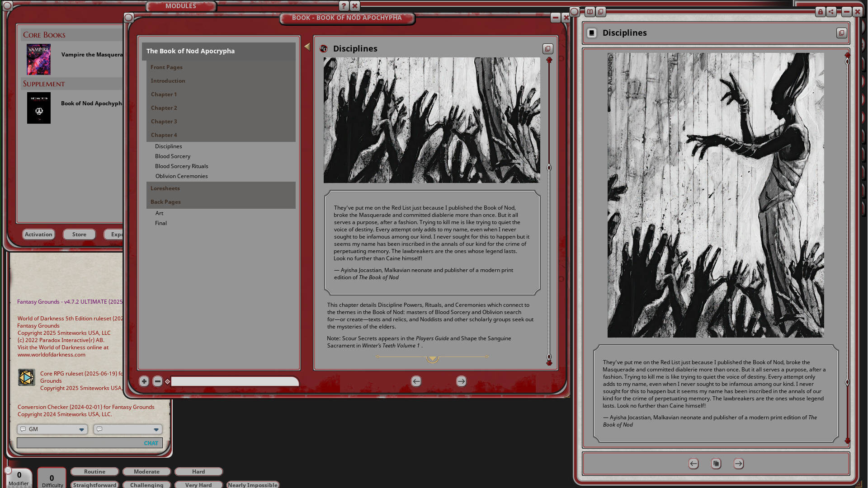
Task: Go to next page with right arrow icon
Action: point(461,381)
